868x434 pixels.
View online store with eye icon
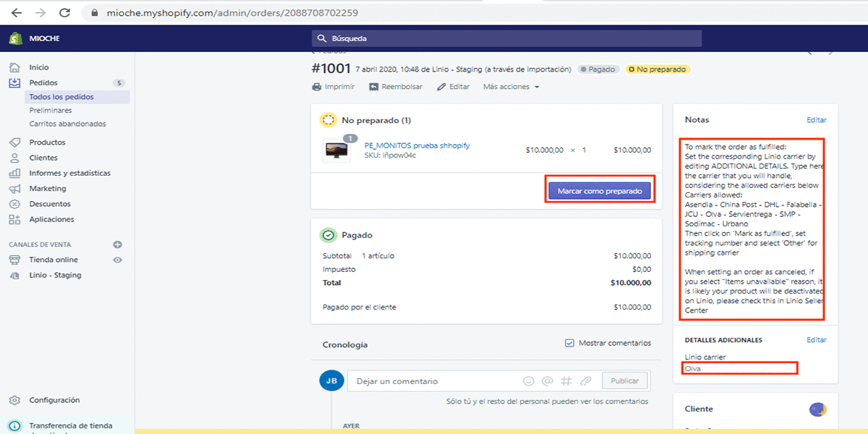117,260
